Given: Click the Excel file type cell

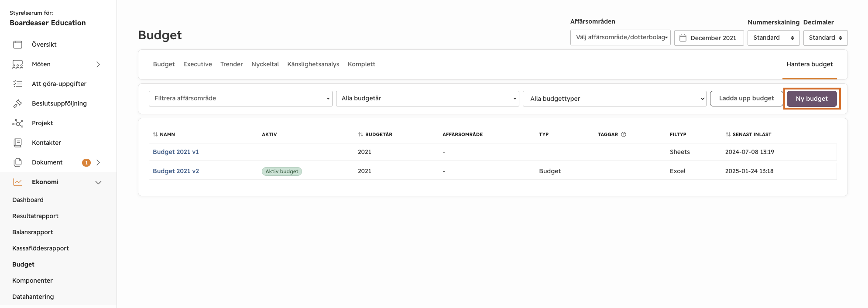Looking at the screenshot, I should click(677, 171).
